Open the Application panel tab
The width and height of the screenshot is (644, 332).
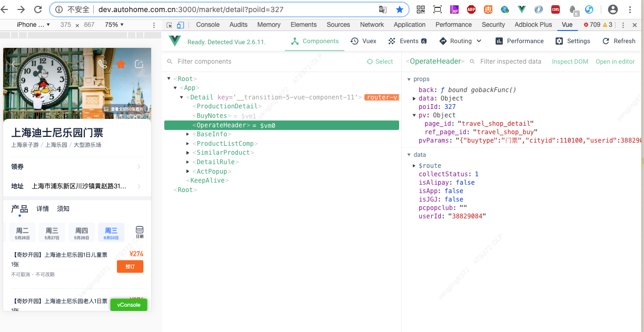click(x=409, y=25)
